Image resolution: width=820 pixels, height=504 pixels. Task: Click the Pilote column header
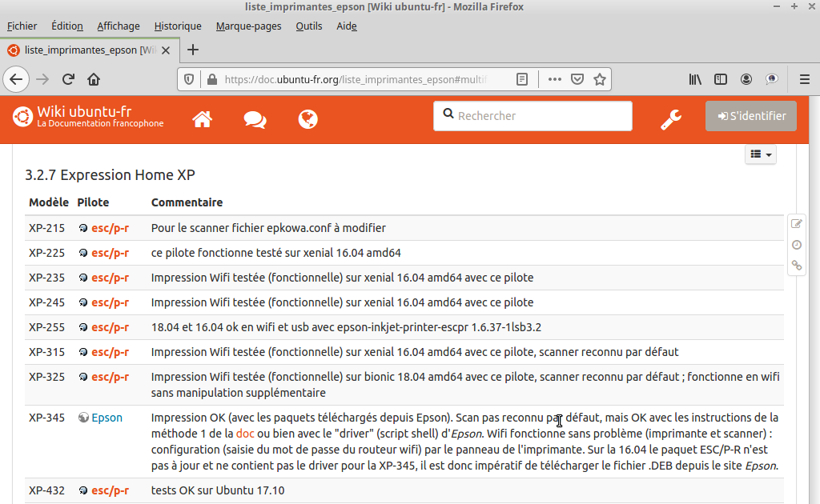pos(93,202)
